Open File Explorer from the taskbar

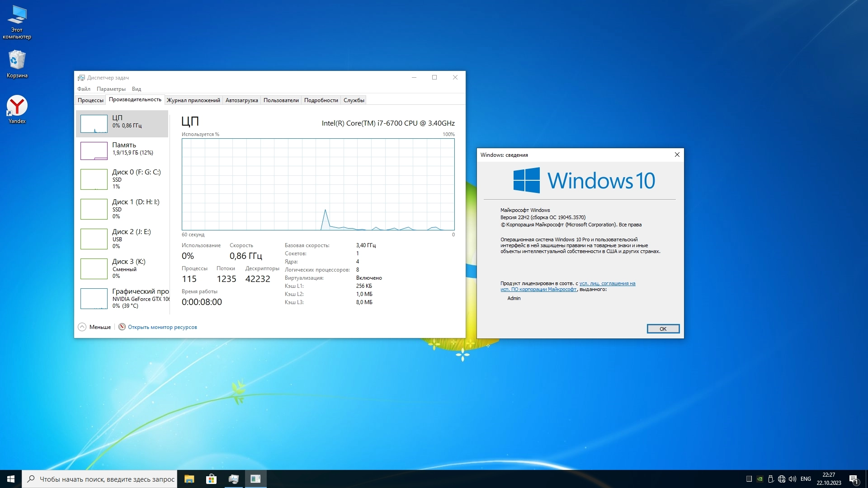click(189, 479)
